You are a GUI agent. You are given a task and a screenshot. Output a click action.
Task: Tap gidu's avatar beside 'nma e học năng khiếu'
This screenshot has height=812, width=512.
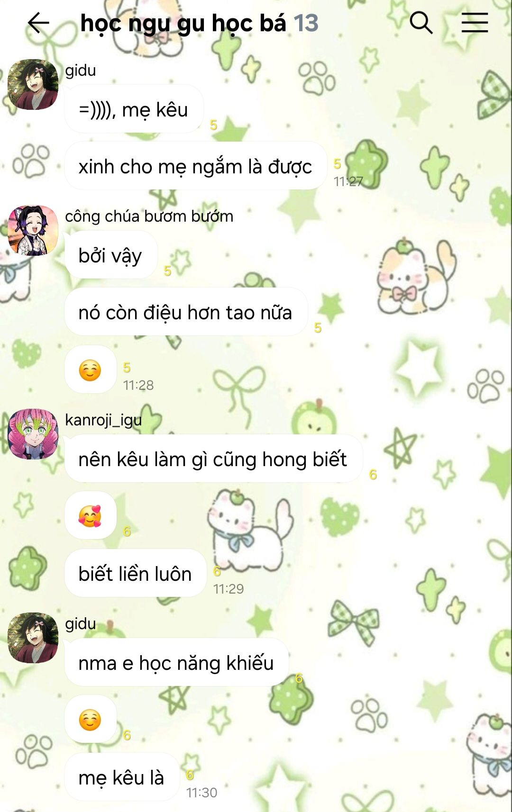click(33, 638)
